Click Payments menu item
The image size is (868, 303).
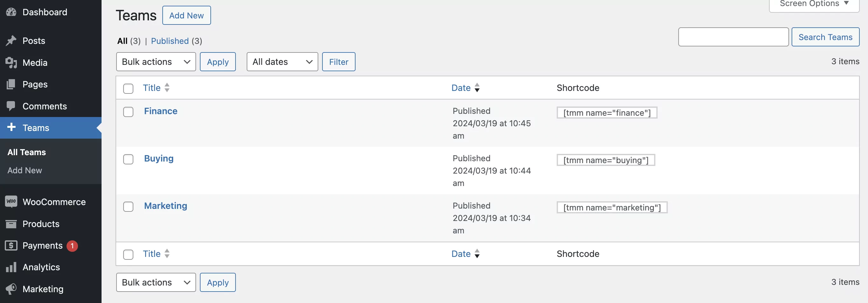pos(51,245)
